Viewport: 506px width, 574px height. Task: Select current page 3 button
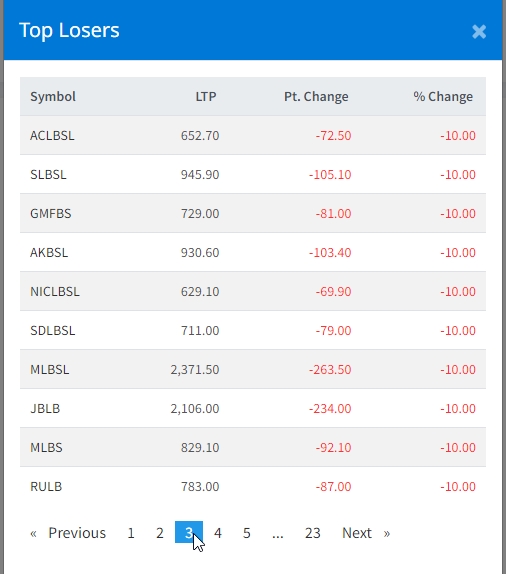[x=189, y=533]
